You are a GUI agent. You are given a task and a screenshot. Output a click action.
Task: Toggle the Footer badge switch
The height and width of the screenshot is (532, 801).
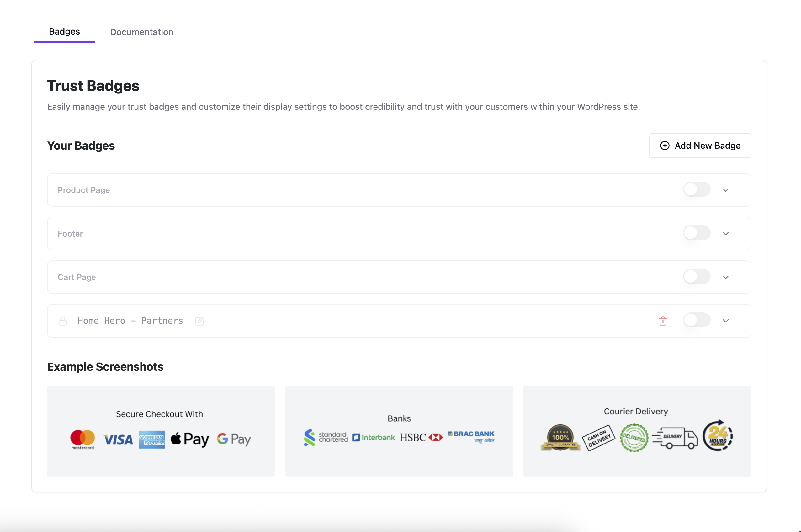(x=697, y=233)
